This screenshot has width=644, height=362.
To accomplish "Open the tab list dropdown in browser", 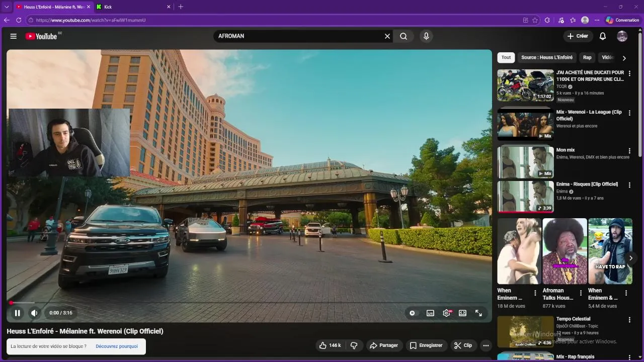I will pos(7,7).
